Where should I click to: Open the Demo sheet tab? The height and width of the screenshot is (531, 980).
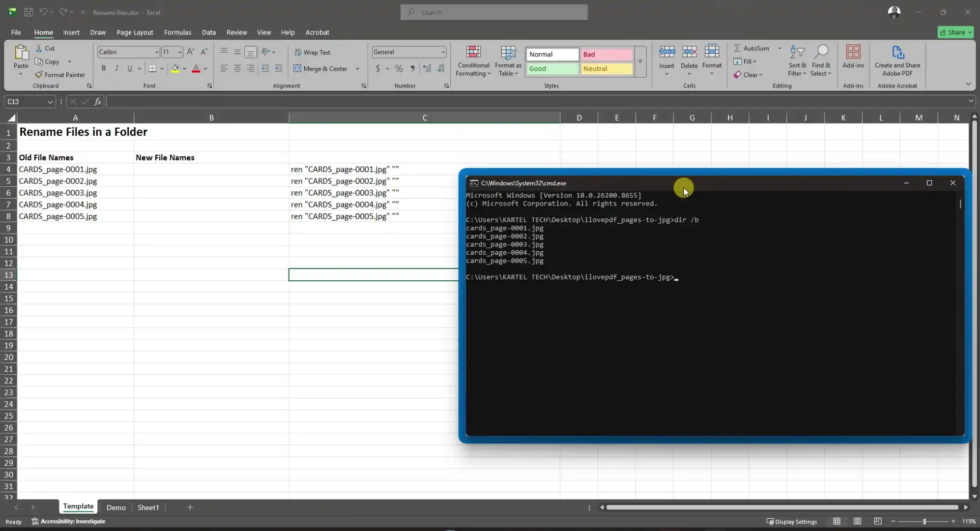(116, 507)
